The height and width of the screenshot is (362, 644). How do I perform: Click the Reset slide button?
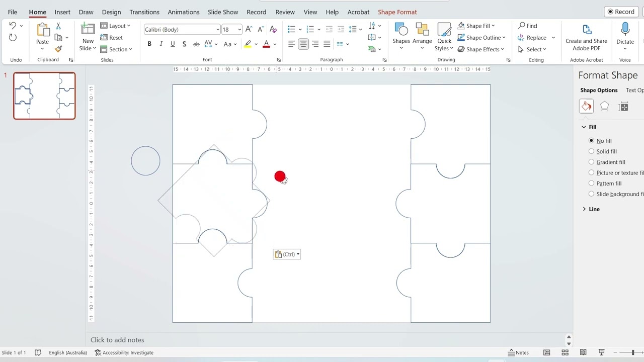112,38
